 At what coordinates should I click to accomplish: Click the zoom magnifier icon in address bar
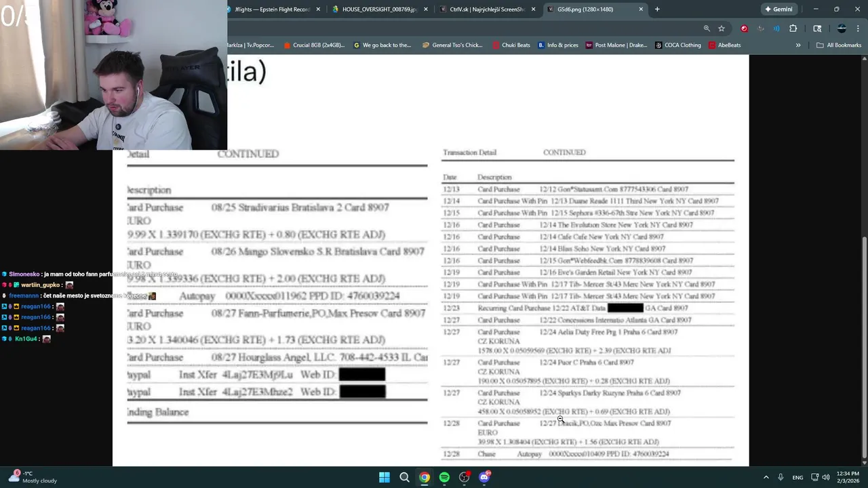tap(707, 28)
